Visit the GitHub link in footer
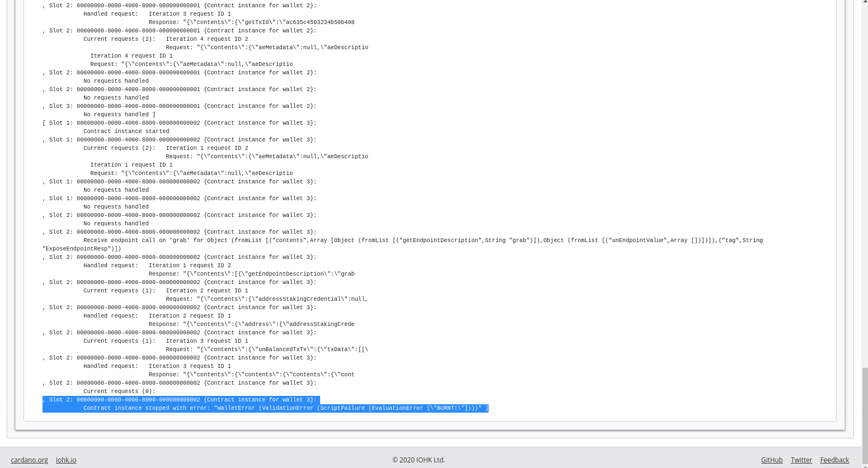The image size is (868, 468). click(x=771, y=460)
